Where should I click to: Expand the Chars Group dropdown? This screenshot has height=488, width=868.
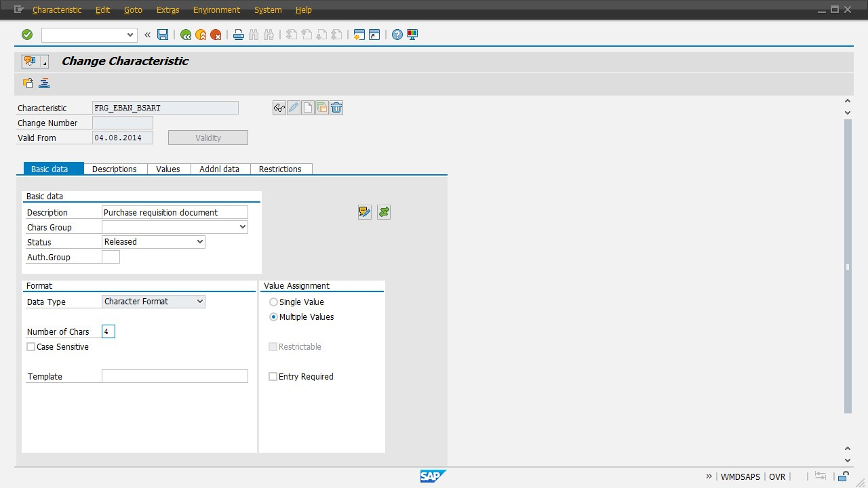pos(243,227)
